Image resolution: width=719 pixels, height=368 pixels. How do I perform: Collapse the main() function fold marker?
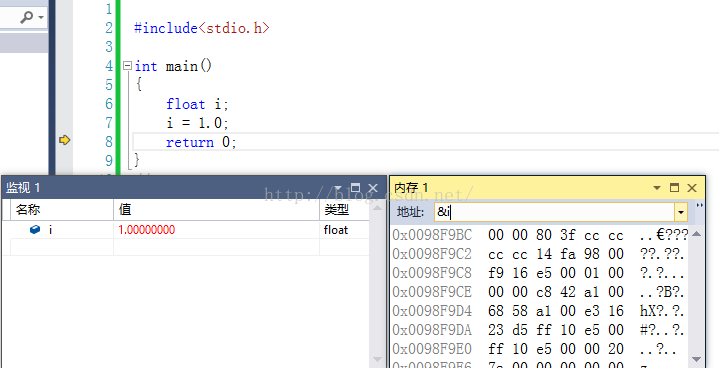(x=127, y=66)
